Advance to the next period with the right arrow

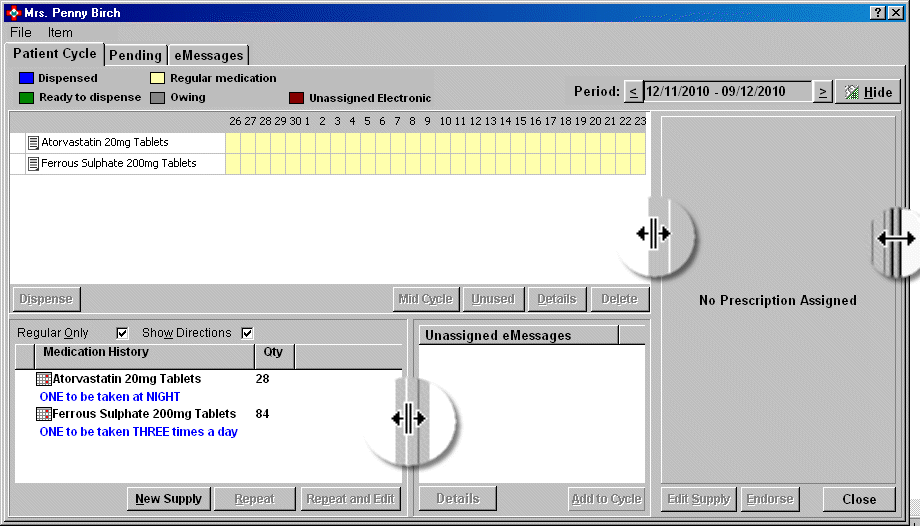pos(822,92)
